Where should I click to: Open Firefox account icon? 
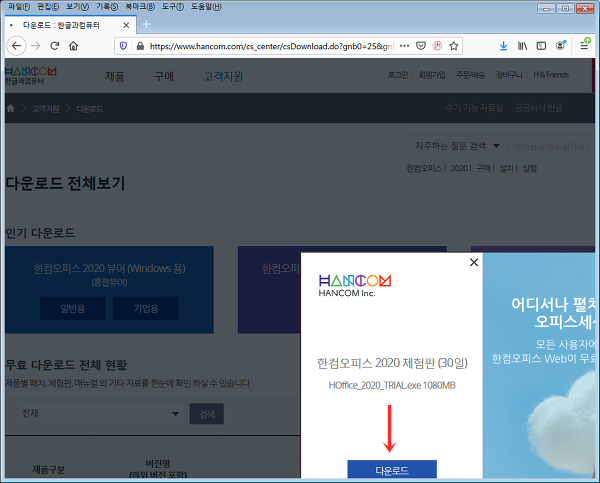click(560, 46)
